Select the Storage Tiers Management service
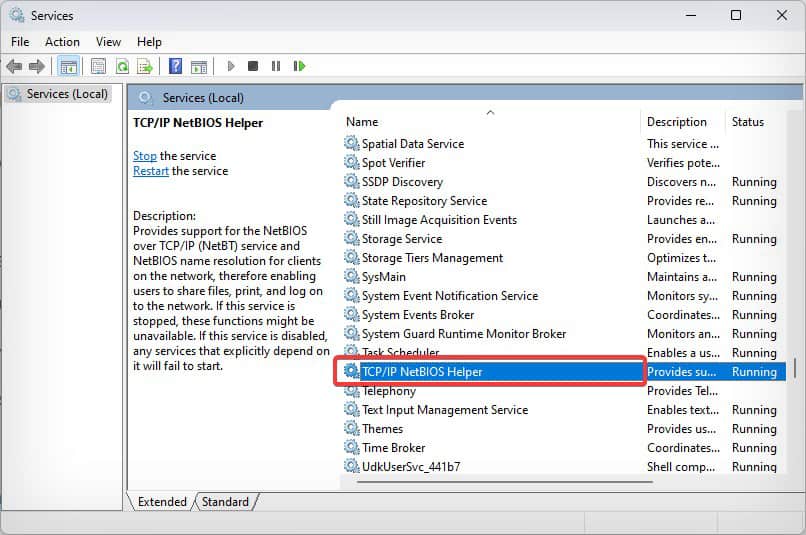This screenshot has width=806, height=535. click(x=432, y=258)
